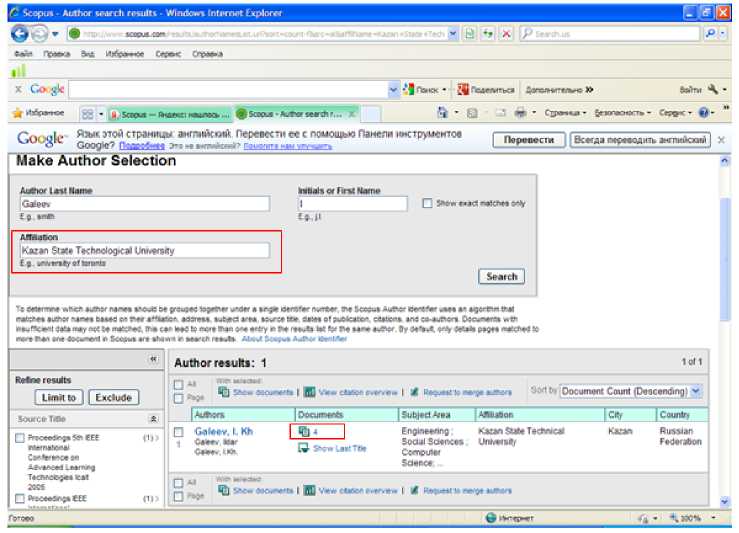Click the page vertical scrollbar thumb
This screenshot has height=533, width=739.
click(x=725, y=259)
